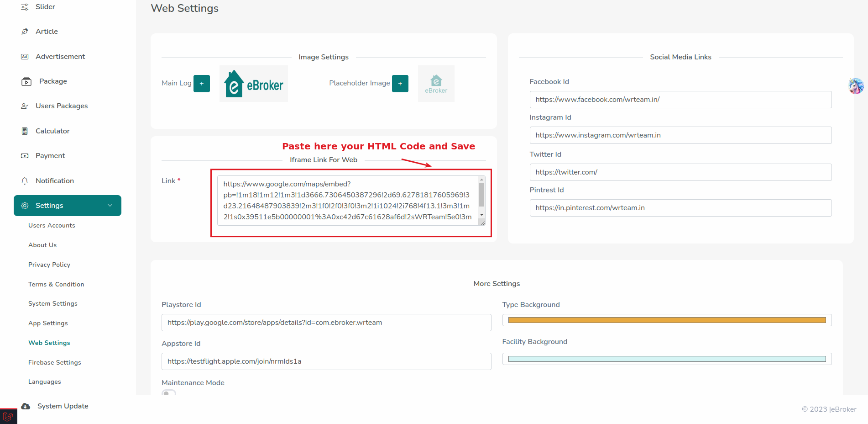Toggle the Maintenance Mode switch
Screen dimensions: 868x424
point(169,393)
